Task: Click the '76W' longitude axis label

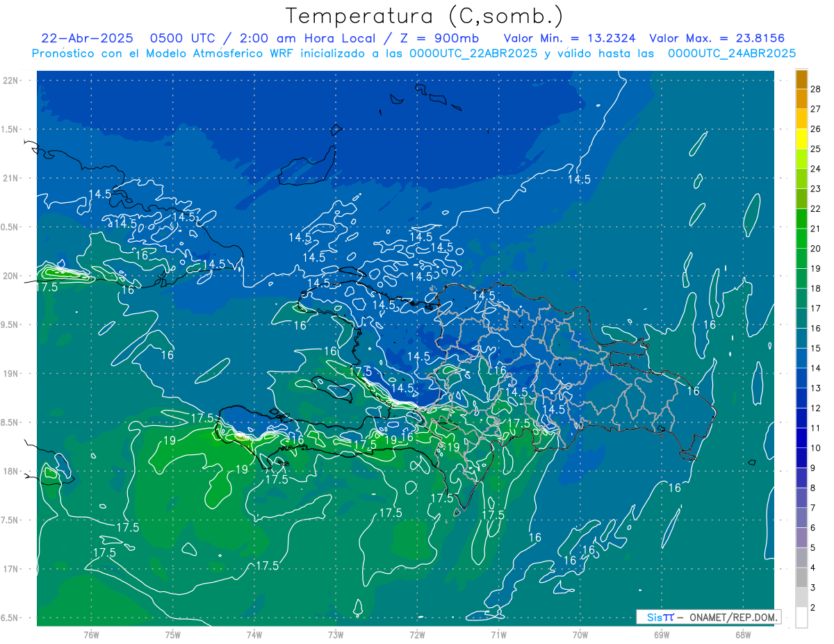Action: coord(91,634)
